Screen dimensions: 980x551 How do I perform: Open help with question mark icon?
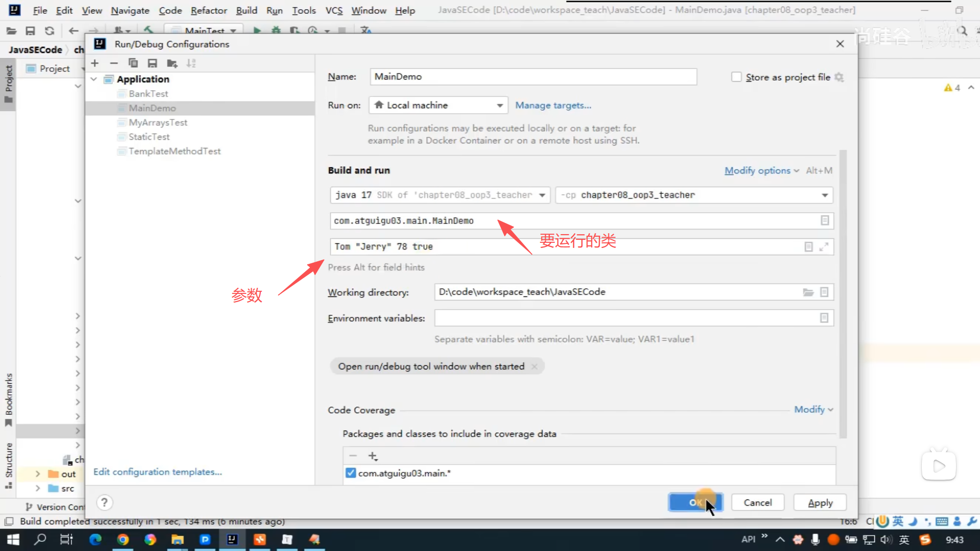tap(104, 503)
